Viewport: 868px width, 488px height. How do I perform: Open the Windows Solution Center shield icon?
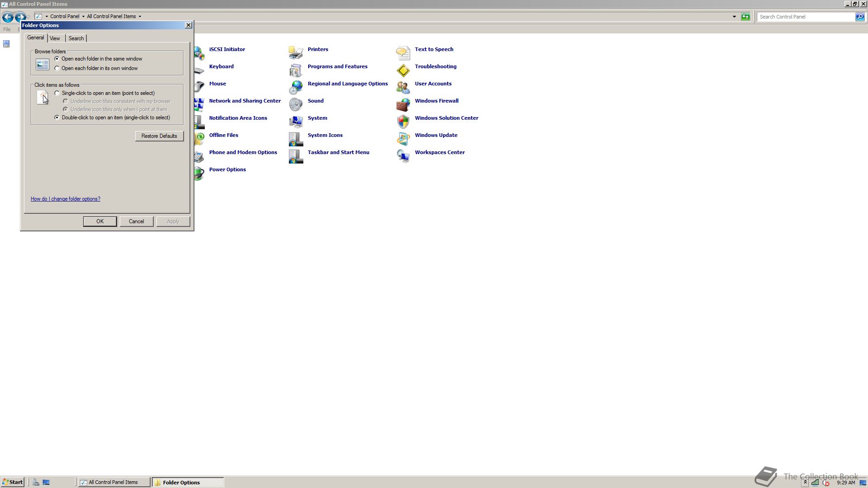(x=403, y=122)
